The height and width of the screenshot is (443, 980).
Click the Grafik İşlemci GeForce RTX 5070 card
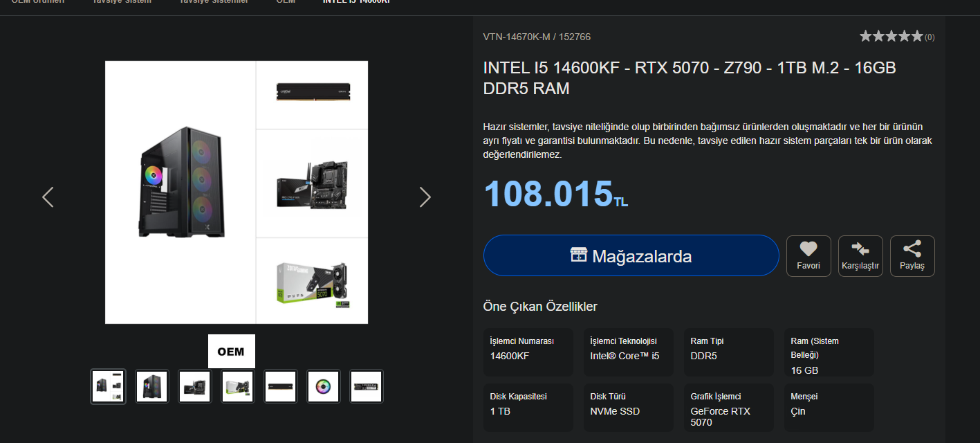729,408
